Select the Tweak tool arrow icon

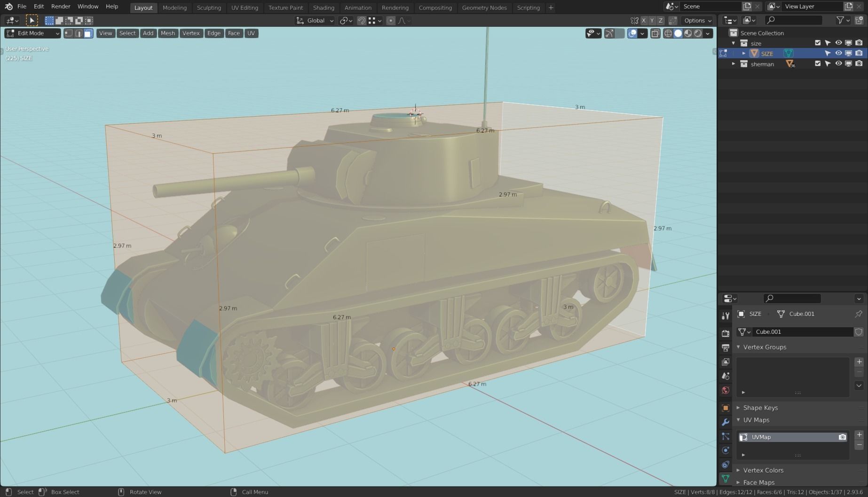pyautogui.click(x=32, y=20)
